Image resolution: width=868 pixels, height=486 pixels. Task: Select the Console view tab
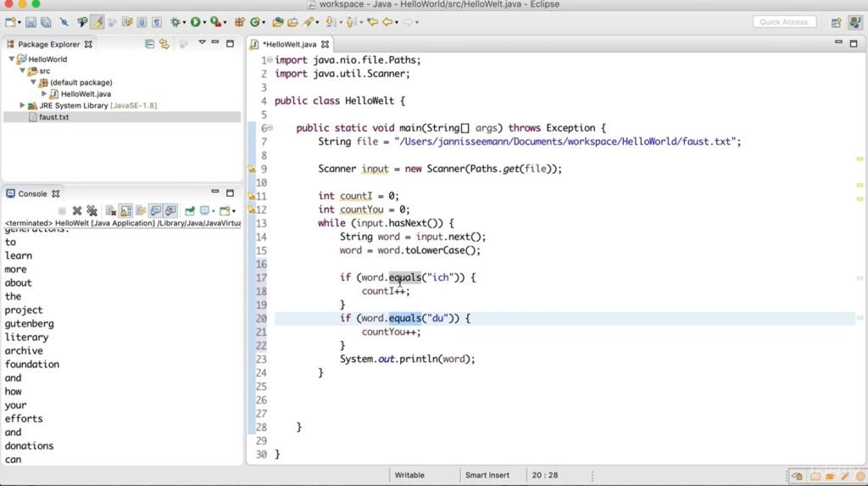[x=33, y=194]
